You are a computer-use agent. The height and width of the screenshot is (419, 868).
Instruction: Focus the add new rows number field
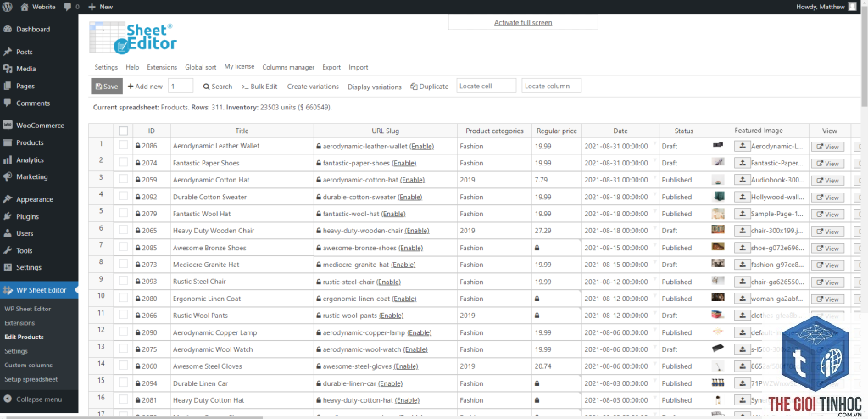181,87
